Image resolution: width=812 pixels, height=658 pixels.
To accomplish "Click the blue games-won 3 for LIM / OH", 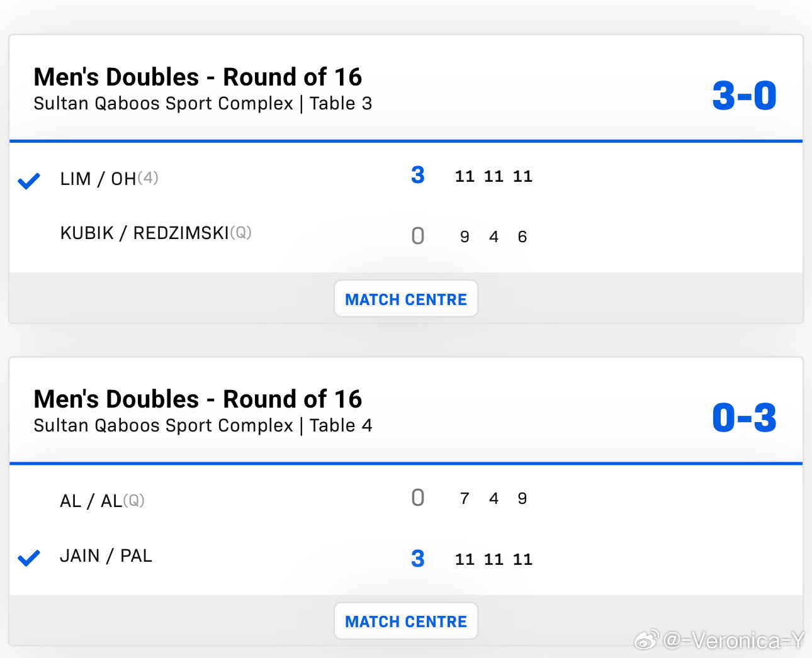I will [x=418, y=175].
